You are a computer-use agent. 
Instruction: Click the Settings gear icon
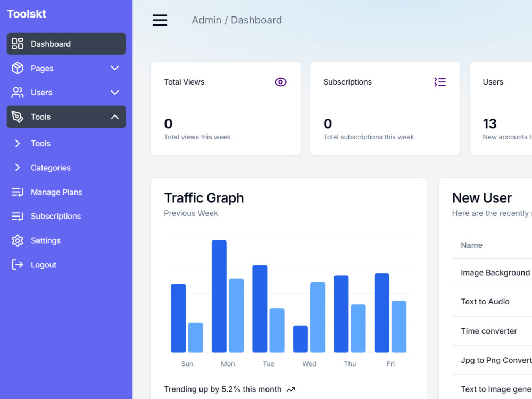pos(18,240)
